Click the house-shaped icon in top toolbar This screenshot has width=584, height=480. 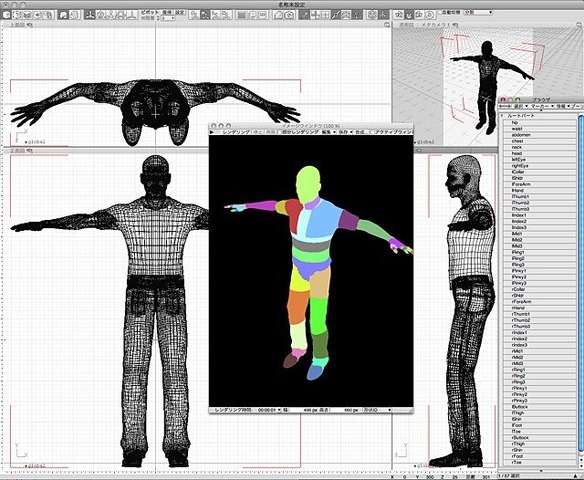tap(277, 15)
